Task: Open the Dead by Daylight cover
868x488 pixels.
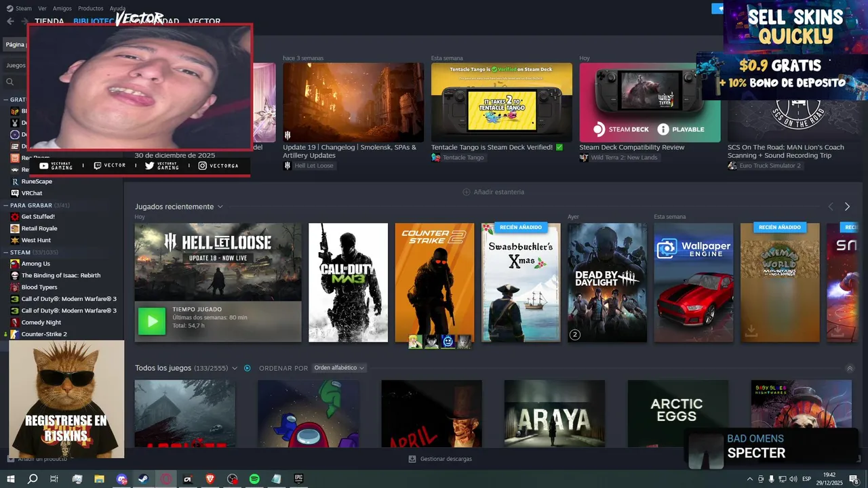Action: tap(607, 283)
